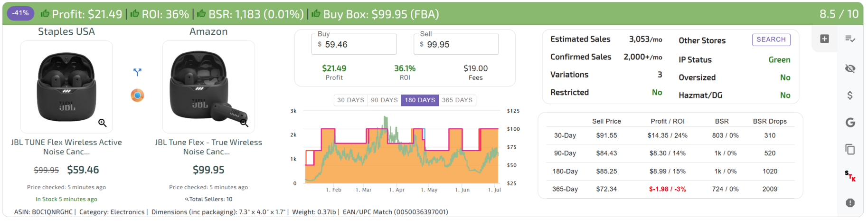Open the JBL Tune Flex - True Wireless link
Viewport: 868px width, 221px height.
point(208,147)
